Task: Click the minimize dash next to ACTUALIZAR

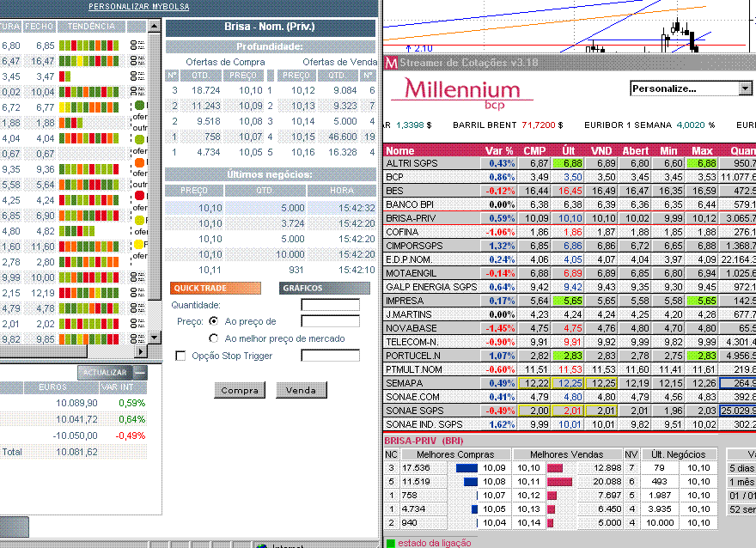Action: coord(140,373)
